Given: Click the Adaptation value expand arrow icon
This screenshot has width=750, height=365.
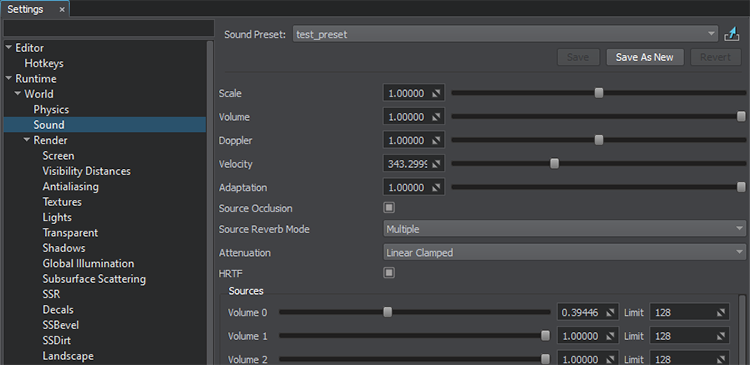Looking at the screenshot, I should click(435, 188).
